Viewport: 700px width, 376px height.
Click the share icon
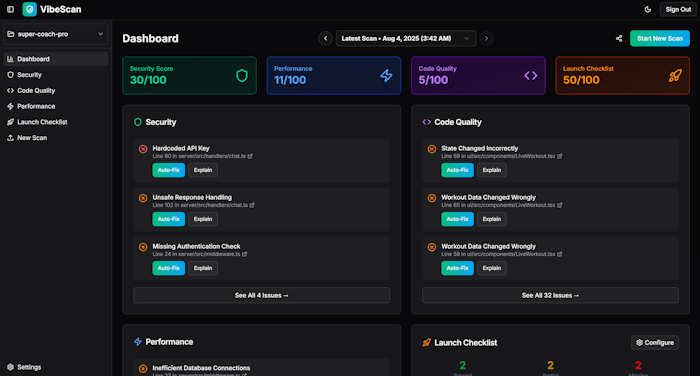point(619,38)
